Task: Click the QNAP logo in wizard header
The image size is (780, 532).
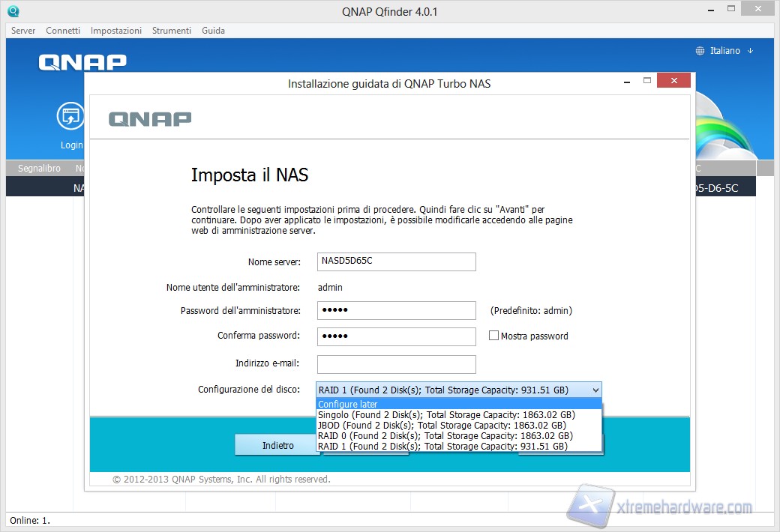Action: 150,119
